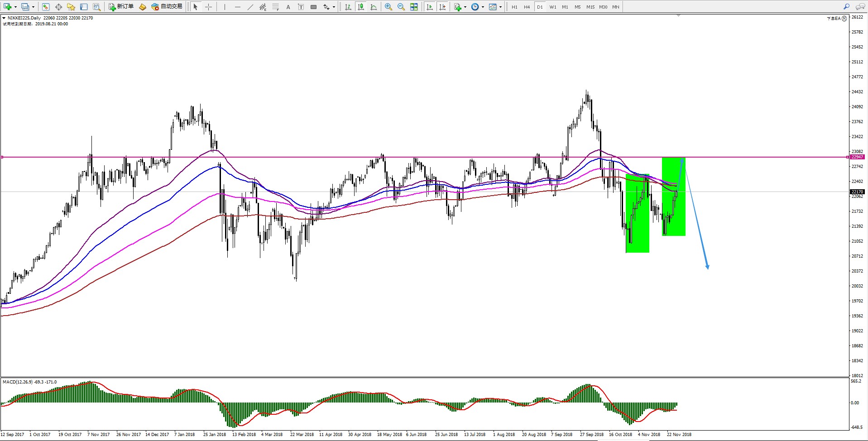This screenshot has width=868, height=441.
Task: Click the 22 Nov 2018 date label
Action: pos(679,435)
